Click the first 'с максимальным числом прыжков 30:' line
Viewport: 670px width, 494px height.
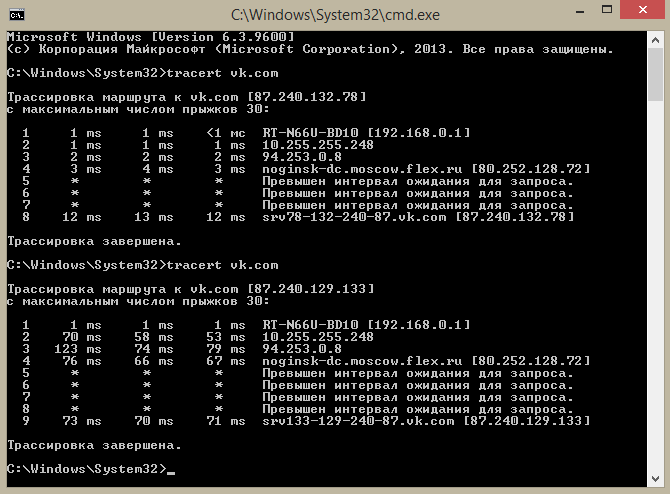pos(138,109)
